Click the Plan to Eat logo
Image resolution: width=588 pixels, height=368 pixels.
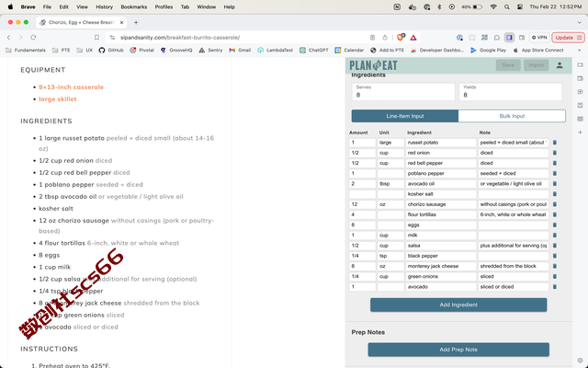click(373, 65)
